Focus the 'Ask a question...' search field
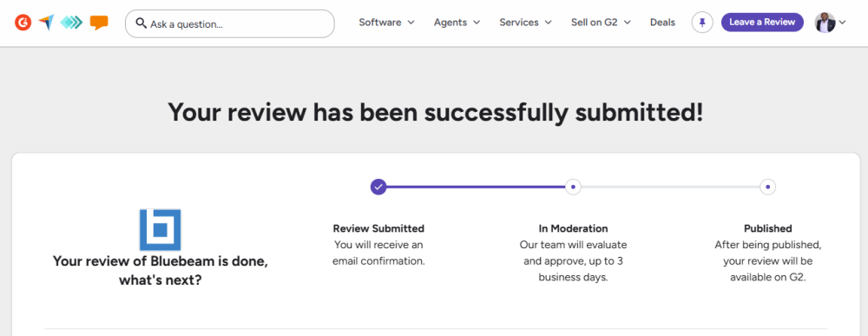The width and height of the screenshot is (868, 336). tap(230, 23)
